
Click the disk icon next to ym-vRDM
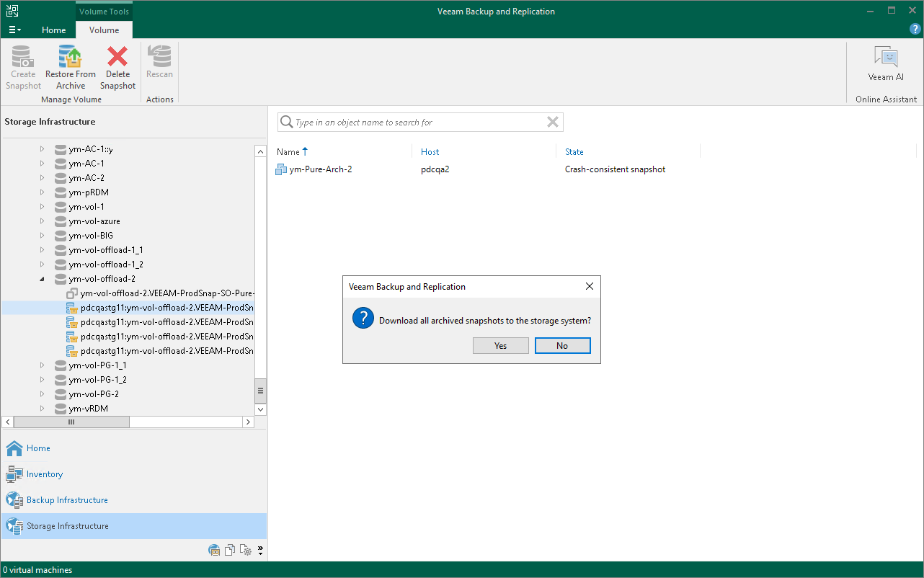[x=61, y=409]
